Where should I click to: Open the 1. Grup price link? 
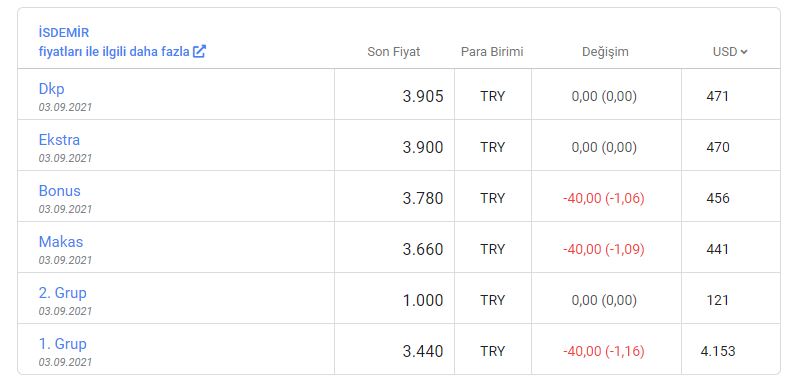pos(63,344)
